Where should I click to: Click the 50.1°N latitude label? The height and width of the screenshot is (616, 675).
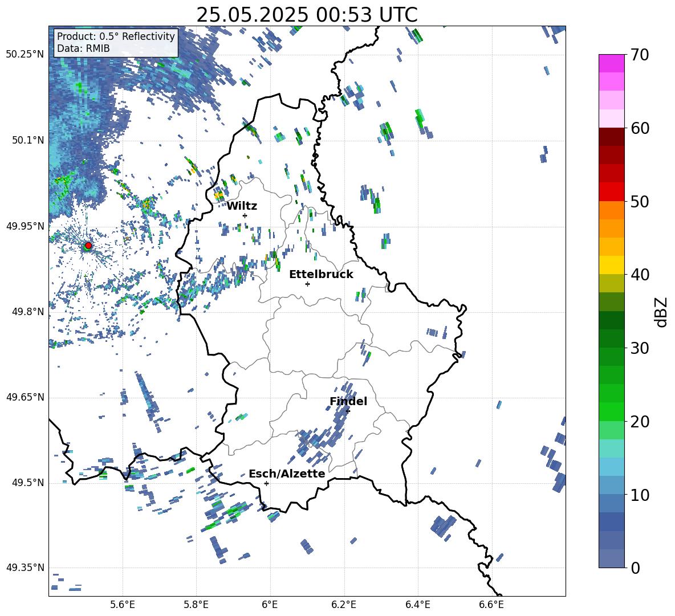[x=28, y=140]
